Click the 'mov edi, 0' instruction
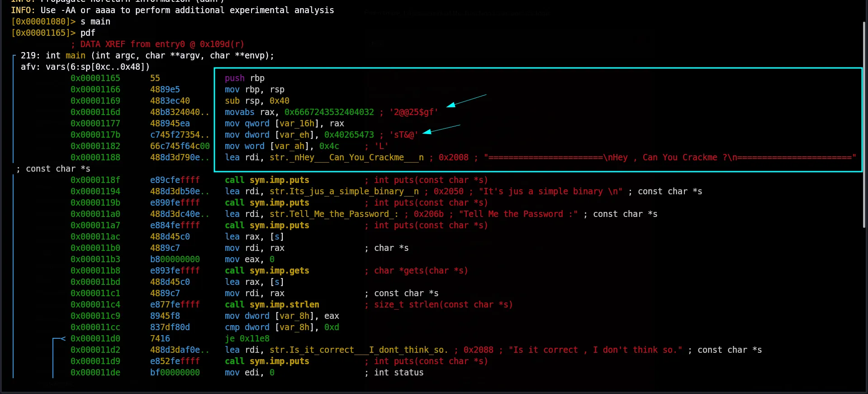 pyautogui.click(x=250, y=373)
